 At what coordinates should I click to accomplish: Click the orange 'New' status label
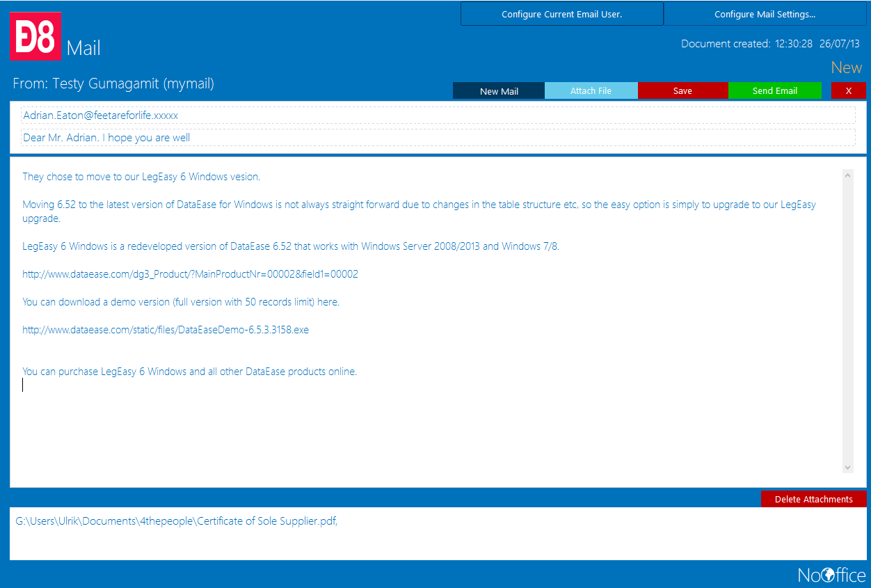coord(847,67)
